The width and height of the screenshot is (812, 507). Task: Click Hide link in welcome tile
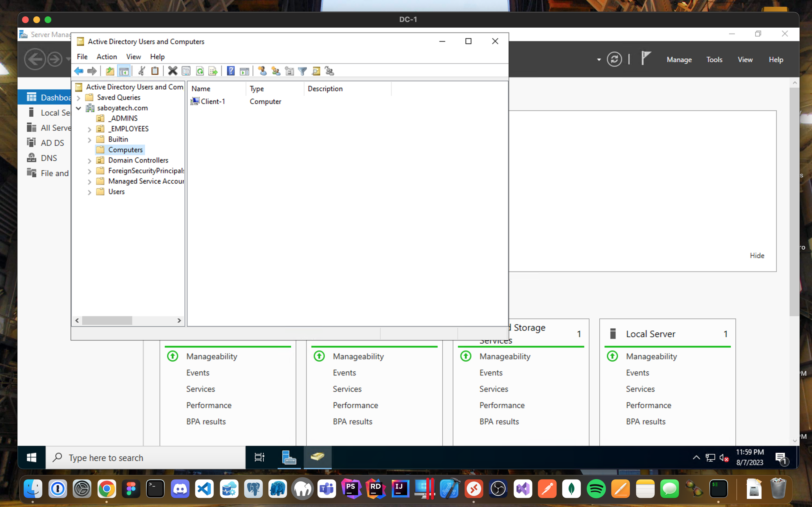[x=757, y=255]
